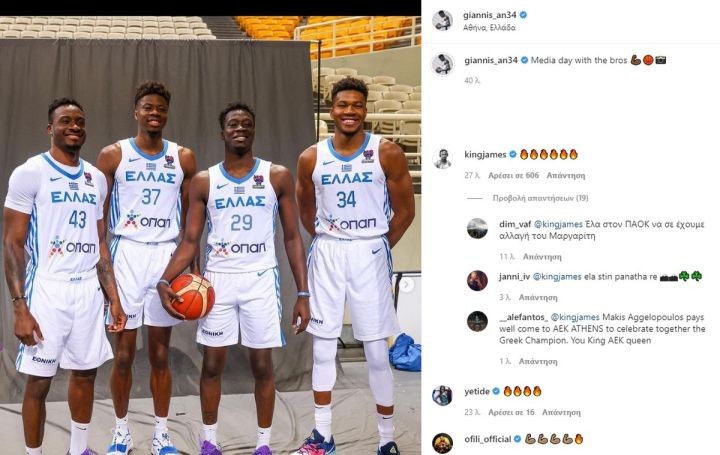Click giannis_an34 username in caption
This screenshot has height=455, width=720.
(x=491, y=60)
